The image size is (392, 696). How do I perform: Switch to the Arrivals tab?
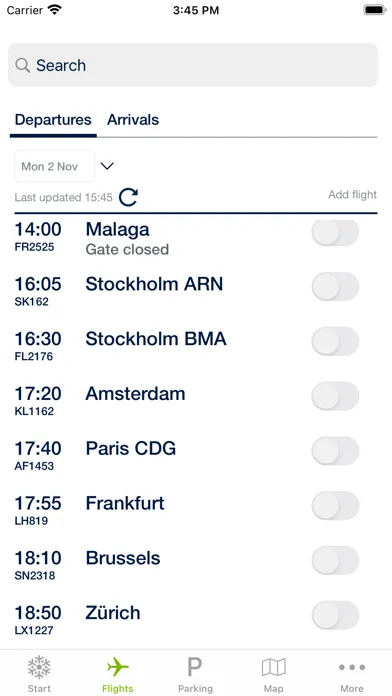click(x=133, y=120)
